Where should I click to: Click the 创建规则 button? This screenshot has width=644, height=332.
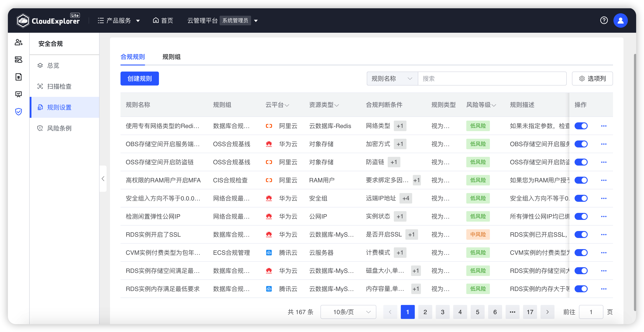pyautogui.click(x=139, y=79)
